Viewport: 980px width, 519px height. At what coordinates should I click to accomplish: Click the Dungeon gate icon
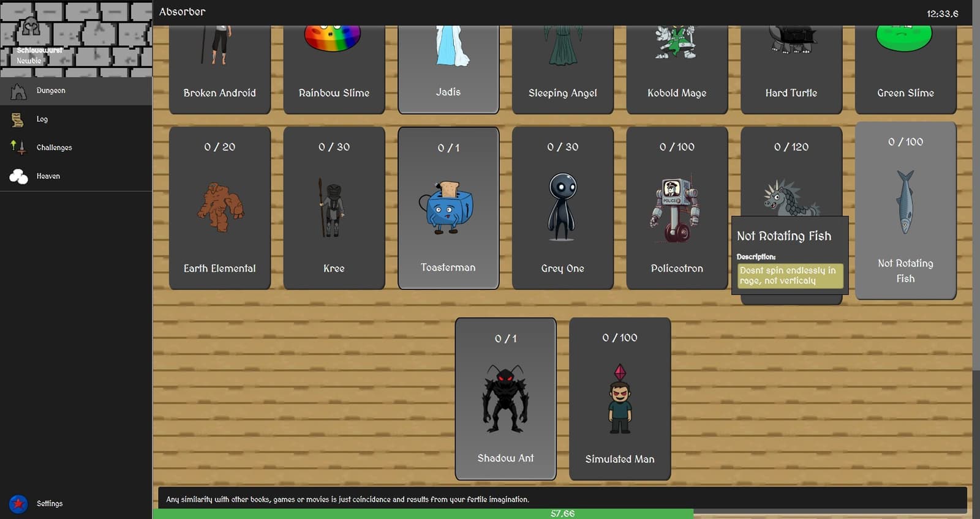click(18, 91)
